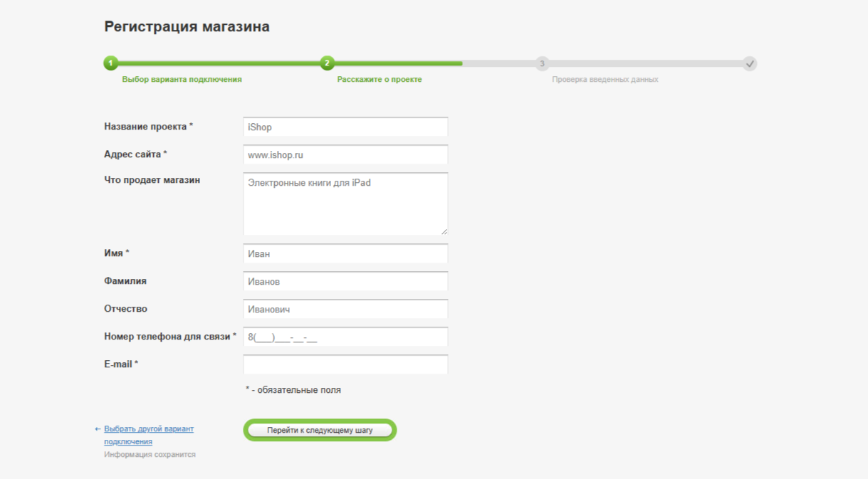Focus the 'Название проекта' input field

[x=345, y=127]
